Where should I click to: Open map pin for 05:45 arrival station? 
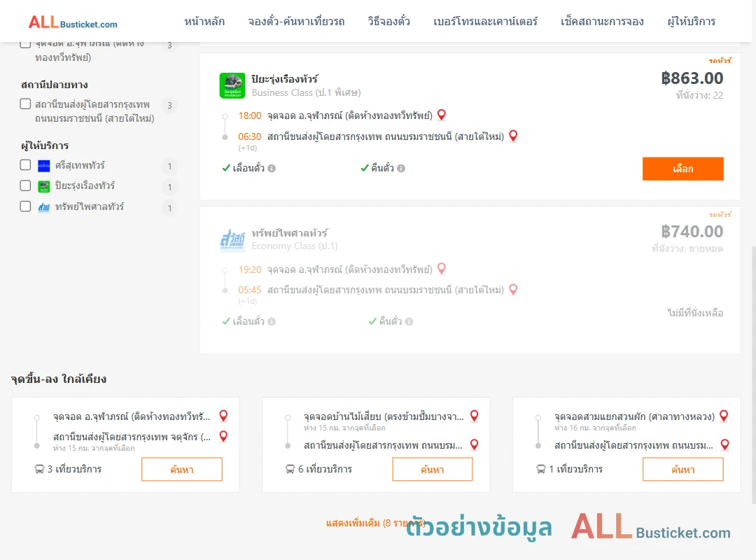[513, 289]
